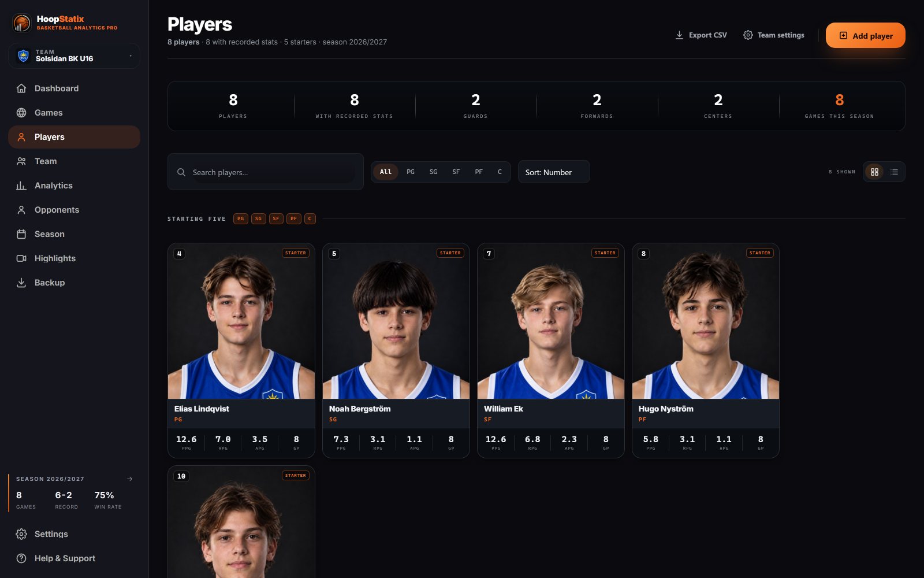
Task: Click jersey number 7 badge
Action: [489, 254]
